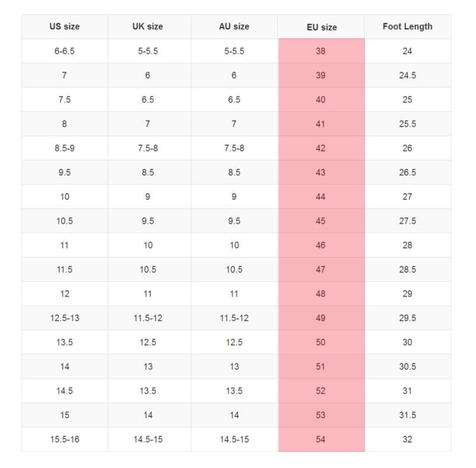
Task: Select the AU size 5-5.5 cell
Action: (234, 51)
